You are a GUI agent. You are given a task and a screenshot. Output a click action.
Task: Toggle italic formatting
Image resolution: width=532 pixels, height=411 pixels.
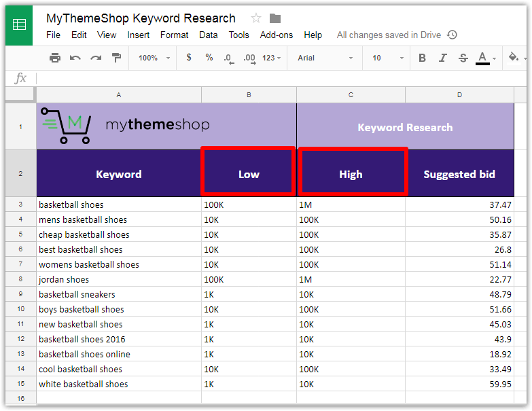pyautogui.click(x=442, y=58)
